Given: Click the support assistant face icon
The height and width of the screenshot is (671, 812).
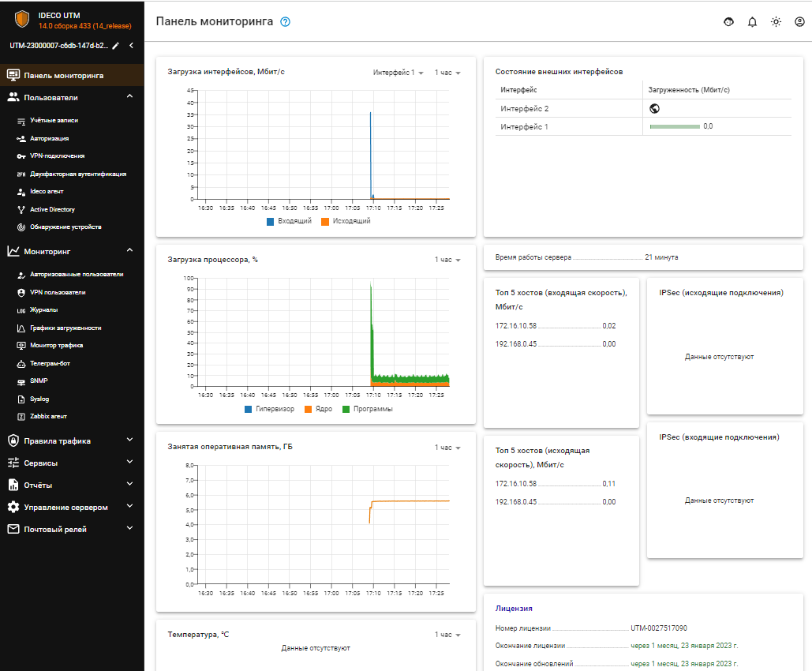Looking at the screenshot, I should click(x=728, y=22).
